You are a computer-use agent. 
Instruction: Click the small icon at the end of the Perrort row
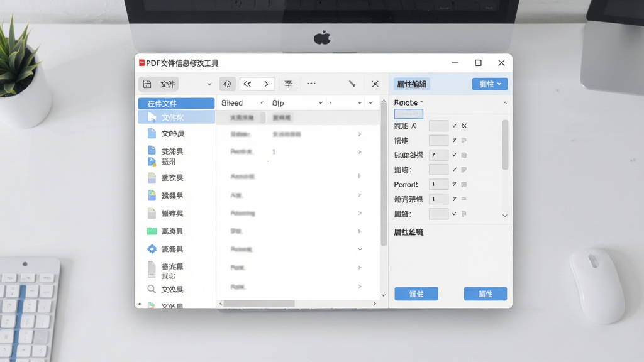tap(464, 185)
